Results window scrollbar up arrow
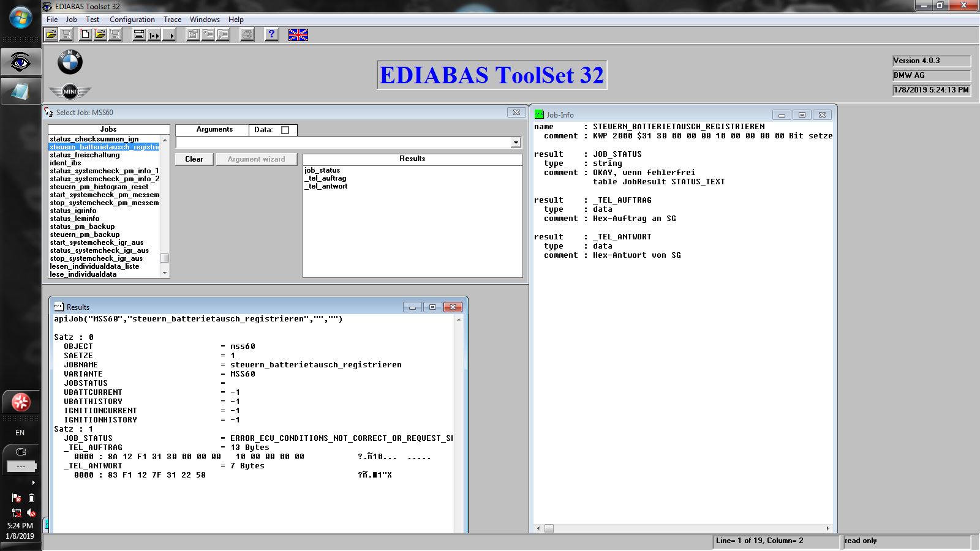 [x=459, y=320]
